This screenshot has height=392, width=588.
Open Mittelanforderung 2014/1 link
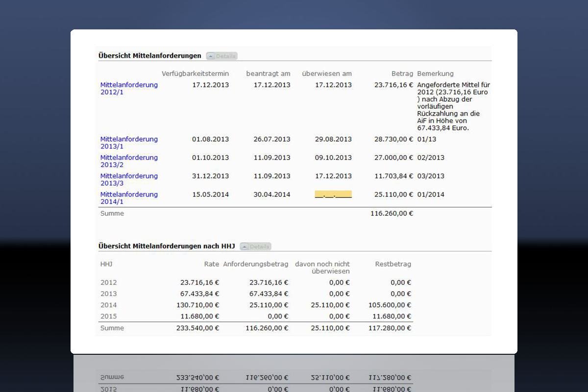coord(129,198)
